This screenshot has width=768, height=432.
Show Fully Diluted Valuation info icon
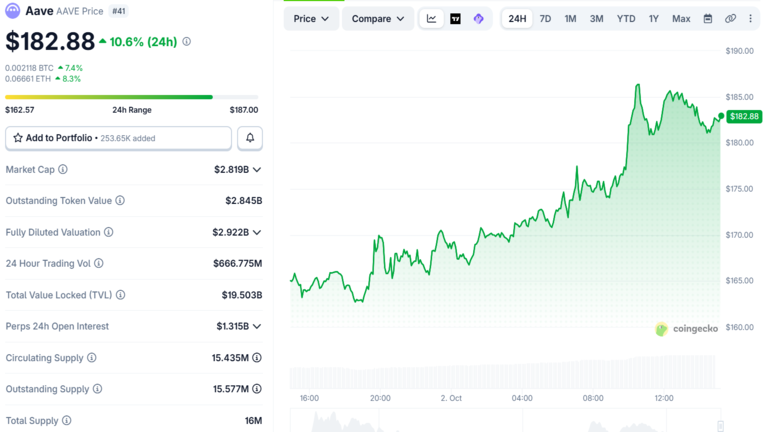[x=109, y=232]
